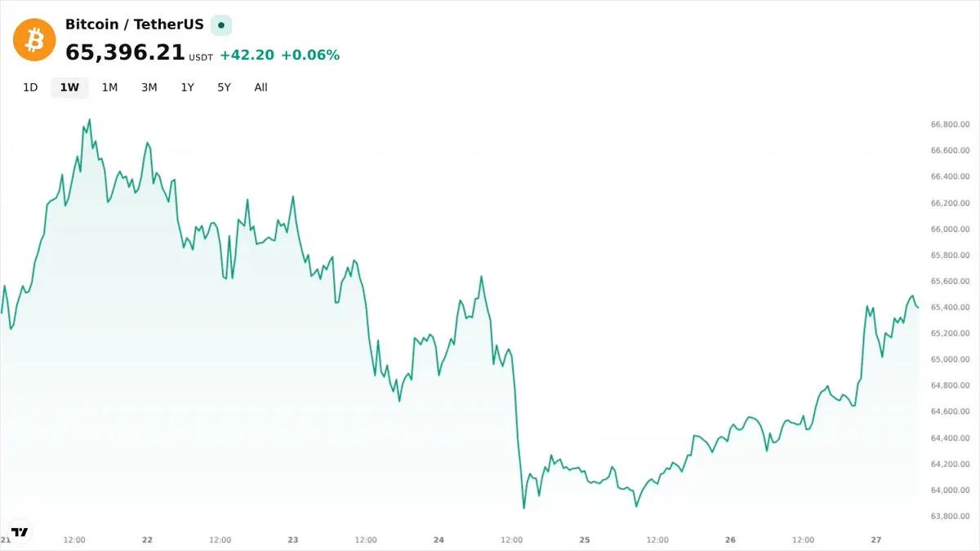Select the 1D time range
Viewport: 980px width, 551px height.
tap(30, 87)
